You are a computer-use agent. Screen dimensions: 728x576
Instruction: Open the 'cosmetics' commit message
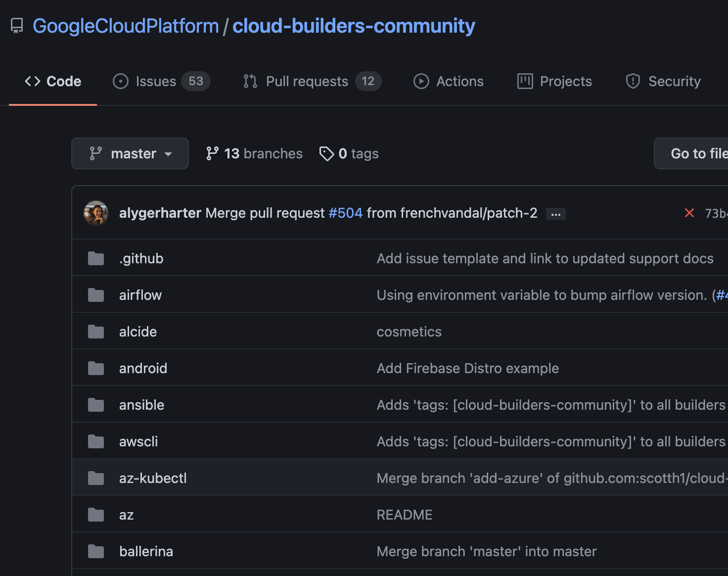click(409, 332)
